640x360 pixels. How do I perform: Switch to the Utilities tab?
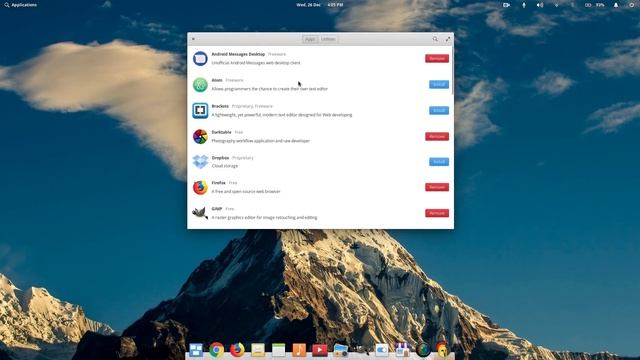coord(328,39)
